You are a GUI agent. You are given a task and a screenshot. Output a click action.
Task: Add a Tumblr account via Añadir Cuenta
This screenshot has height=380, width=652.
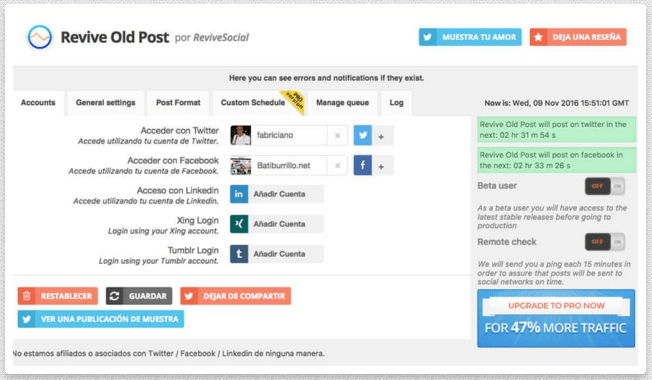coord(286,254)
